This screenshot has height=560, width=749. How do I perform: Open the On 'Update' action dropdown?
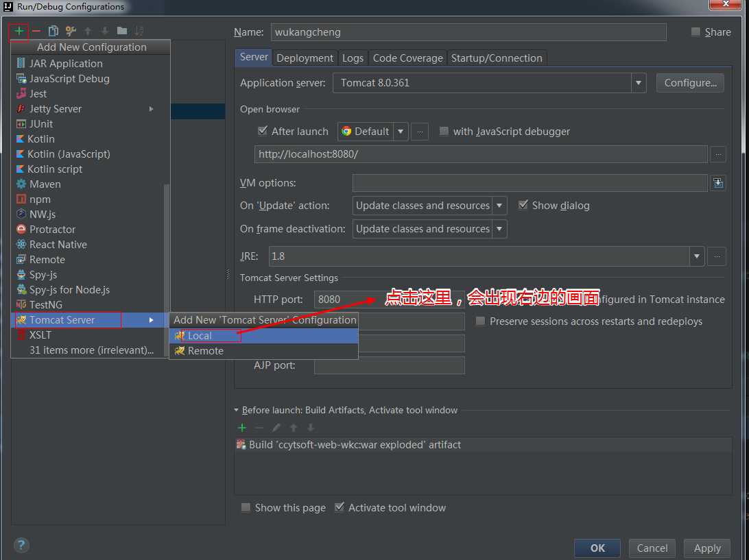[499, 206]
